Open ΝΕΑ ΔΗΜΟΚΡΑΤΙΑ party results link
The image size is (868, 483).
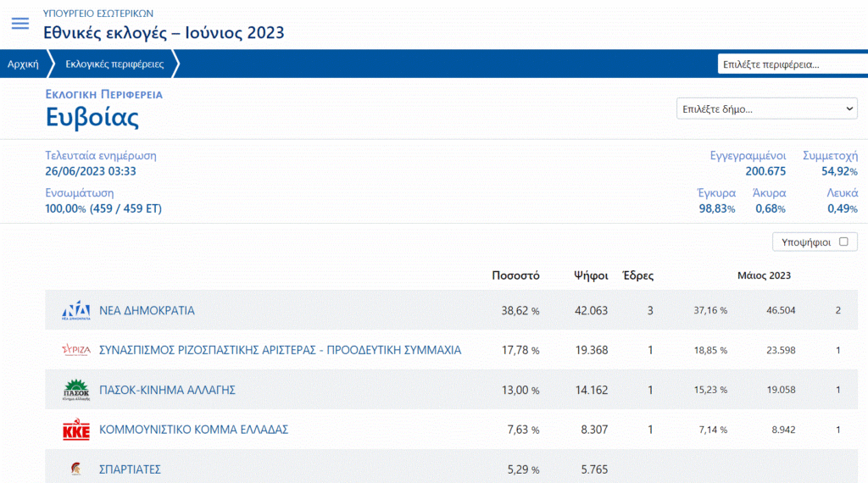pos(147,311)
